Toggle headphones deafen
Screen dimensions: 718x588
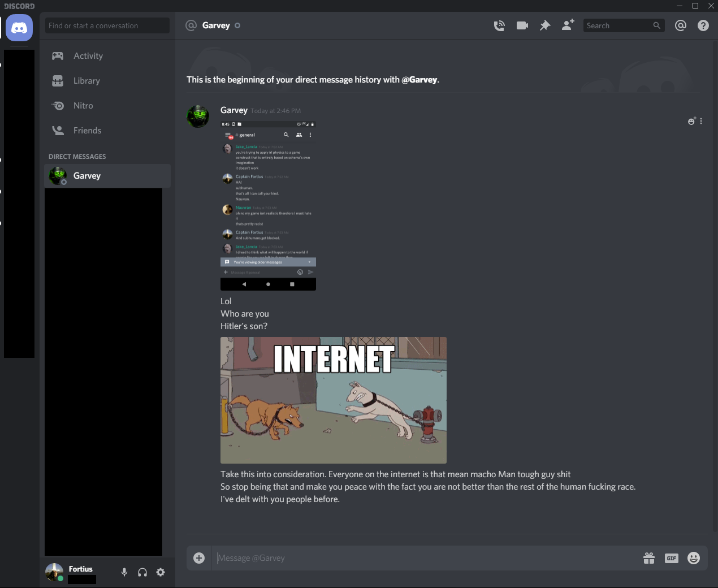point(142,572)
